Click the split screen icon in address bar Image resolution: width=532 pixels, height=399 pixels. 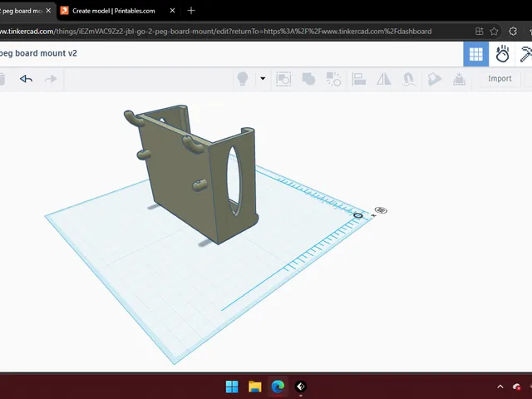[x=479, y=32]
